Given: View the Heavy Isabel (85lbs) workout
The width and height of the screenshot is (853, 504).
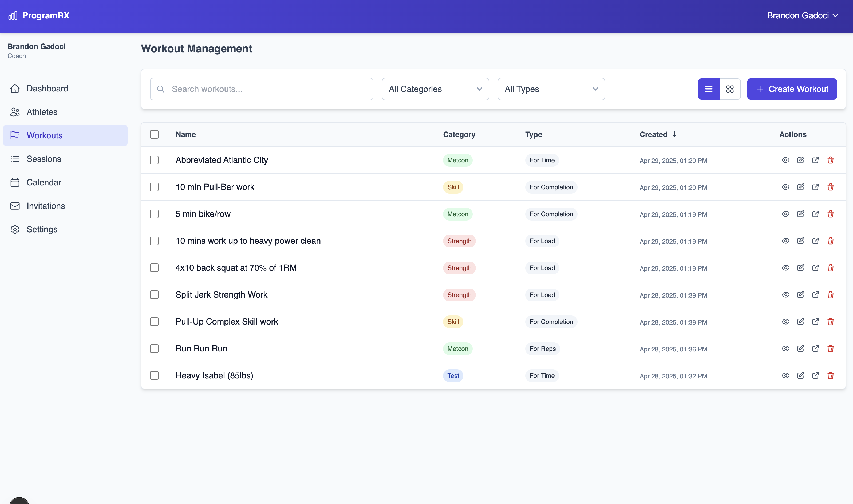Looking at the screenshot, I should (785, 375).
